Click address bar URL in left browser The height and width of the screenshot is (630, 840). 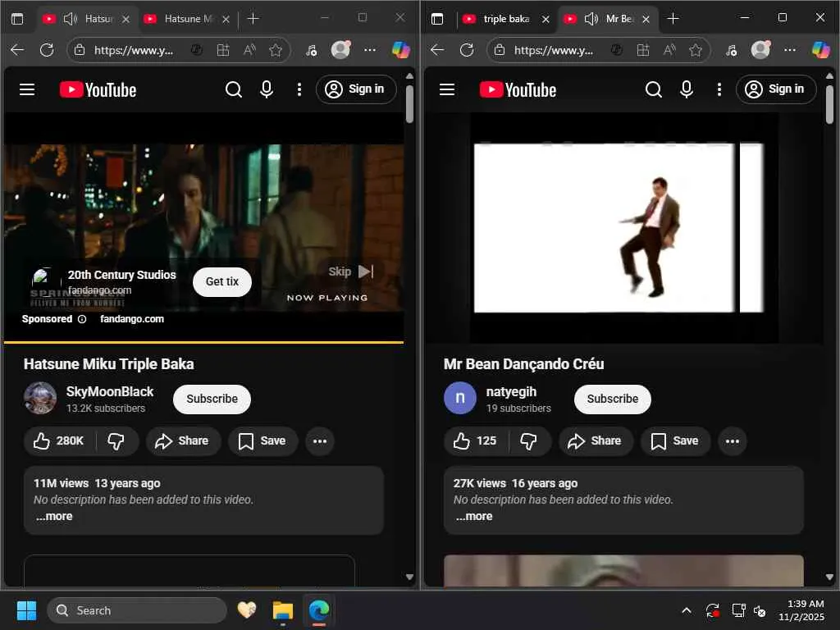pos(134,50)
